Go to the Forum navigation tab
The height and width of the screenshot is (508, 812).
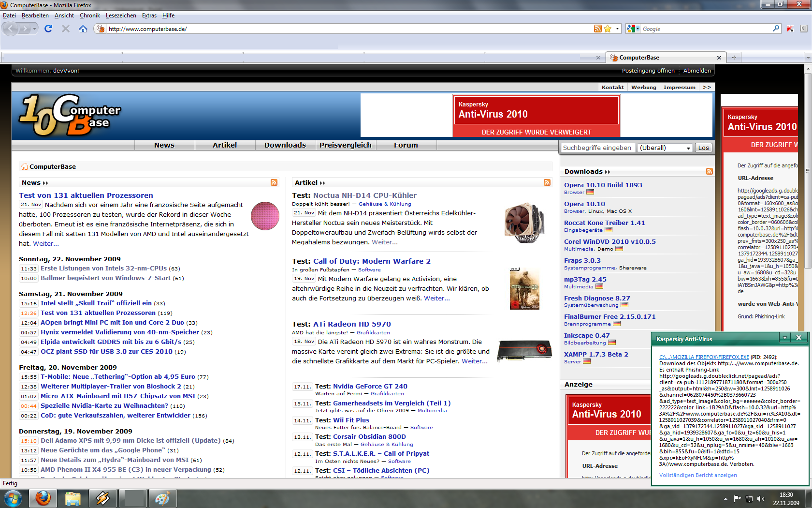tap(406, 145)
